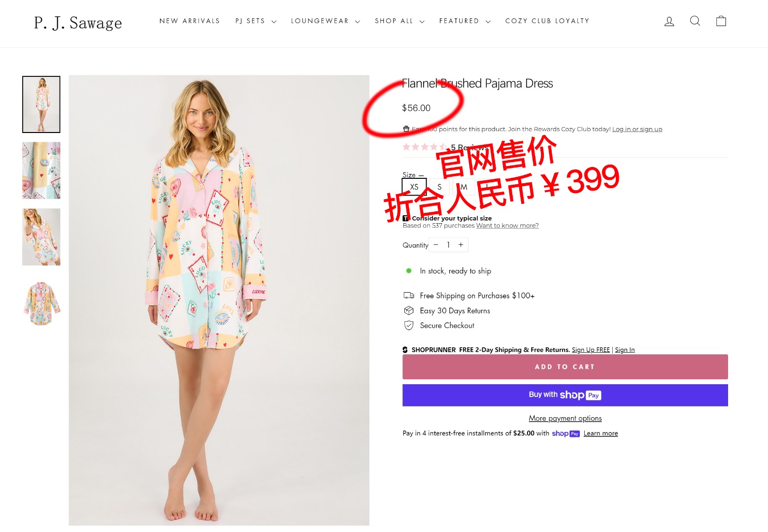The height and width of the screenshot is (532, 768).
Task: Open the New Arrivals menu item
Action: pos(190,21)
